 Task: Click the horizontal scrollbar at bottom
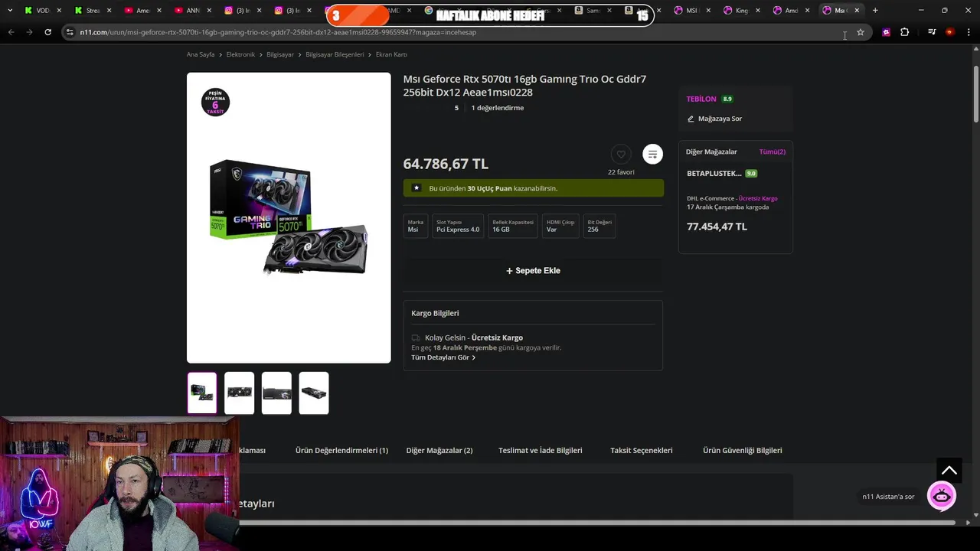click(x=597, y=523)
